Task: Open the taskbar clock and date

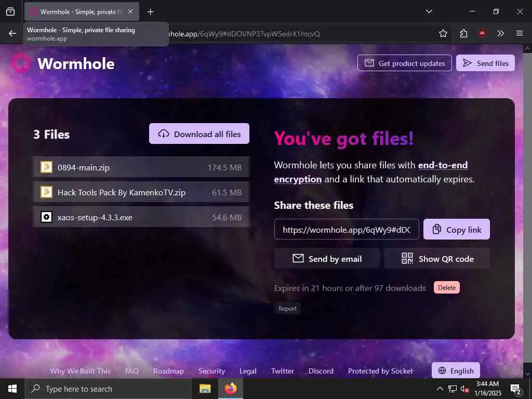Action: 487,389
